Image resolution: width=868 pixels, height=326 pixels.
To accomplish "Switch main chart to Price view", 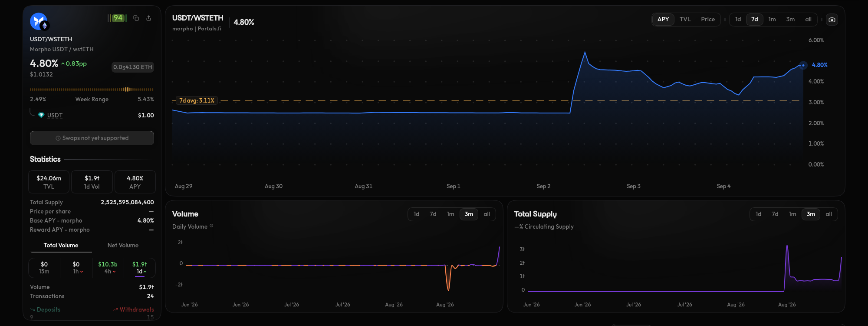I will pos(707,20).
